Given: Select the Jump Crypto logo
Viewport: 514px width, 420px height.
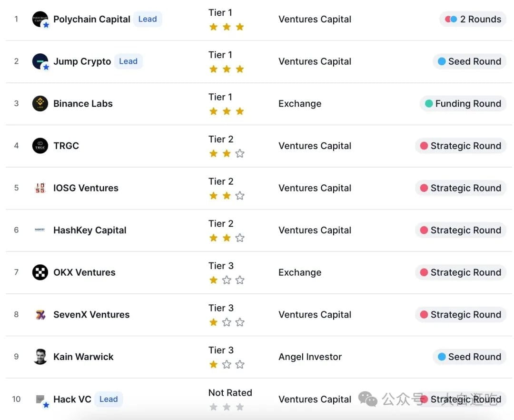Looking at the screenshot, I should click(x=40, y=61).
